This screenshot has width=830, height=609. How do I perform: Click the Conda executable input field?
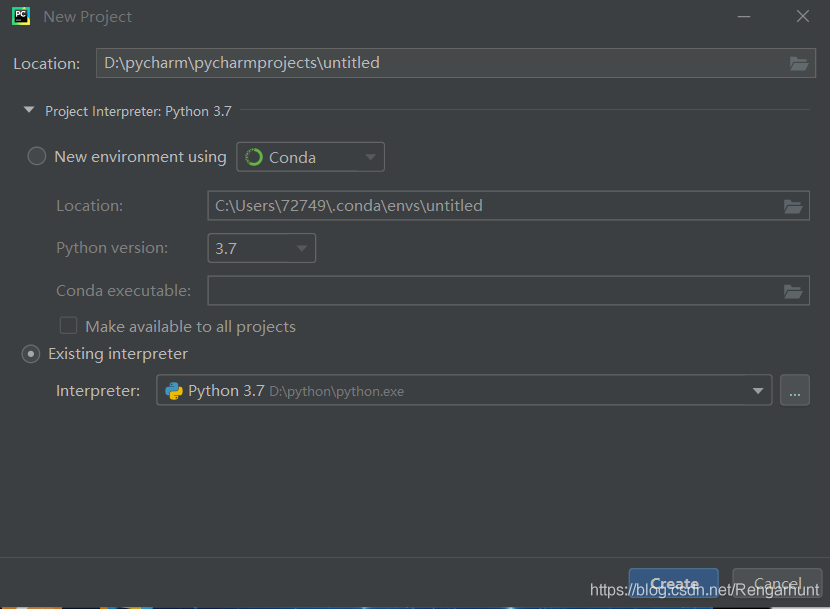click(x=508, y=290)
